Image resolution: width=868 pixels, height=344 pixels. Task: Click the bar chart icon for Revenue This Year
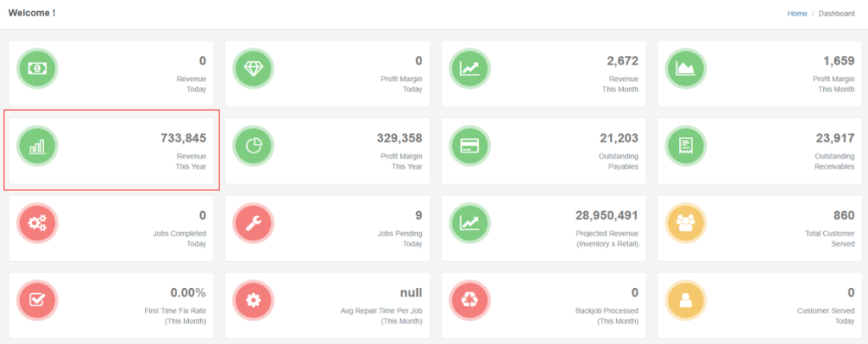tap(38, 147)
